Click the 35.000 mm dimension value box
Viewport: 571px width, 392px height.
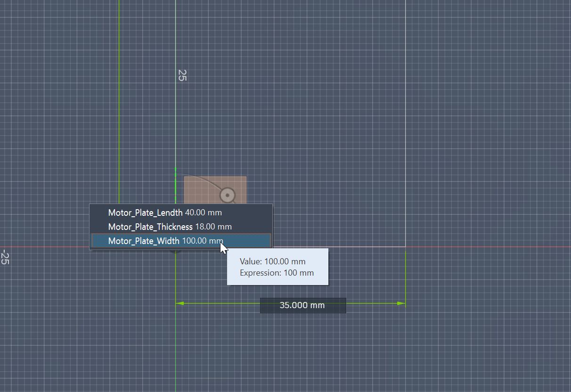(x=303, y=305)
